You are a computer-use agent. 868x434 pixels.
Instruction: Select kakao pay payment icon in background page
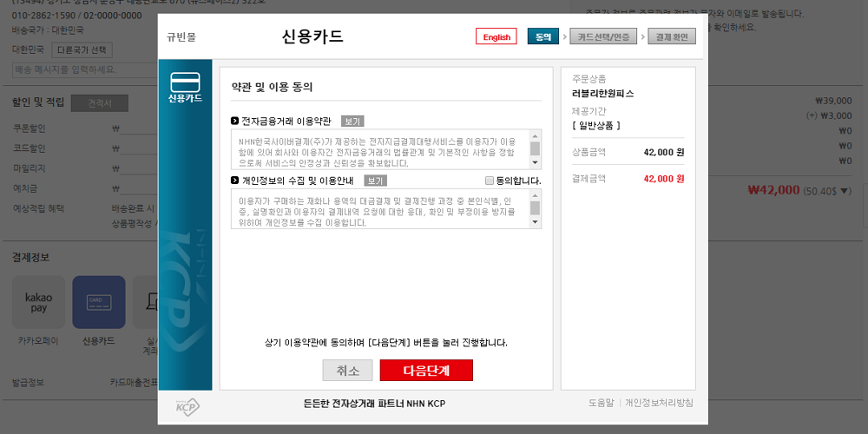click(39, 302)
